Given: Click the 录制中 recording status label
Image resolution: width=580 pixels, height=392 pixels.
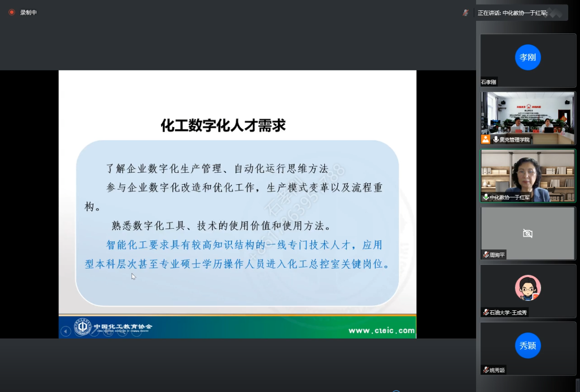Looking at the screenshot, I should 28,13.
